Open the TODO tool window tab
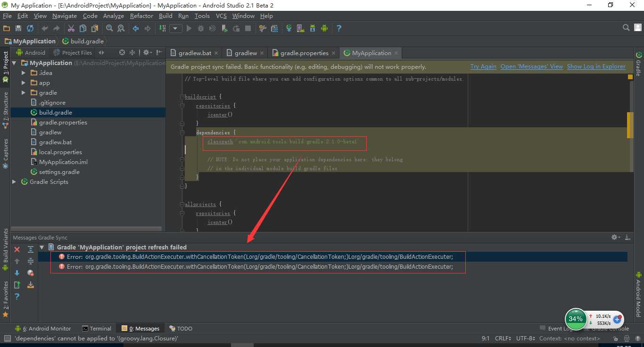This screenshot has width=644, height=347. point(181,329)
